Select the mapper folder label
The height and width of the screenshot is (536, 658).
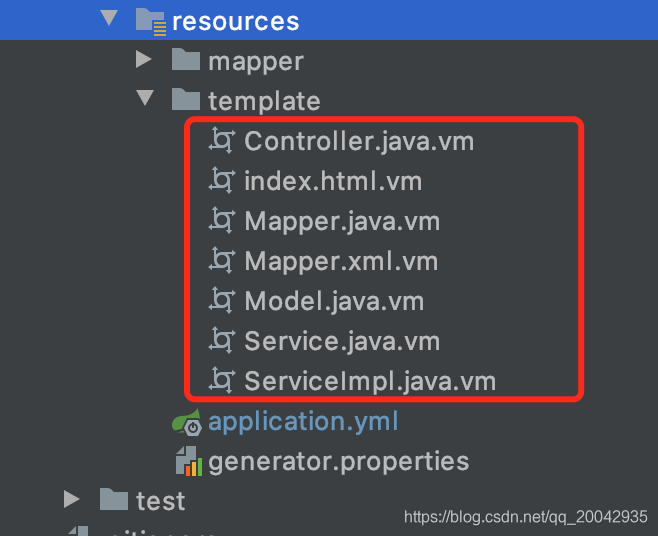click(256, 62)
